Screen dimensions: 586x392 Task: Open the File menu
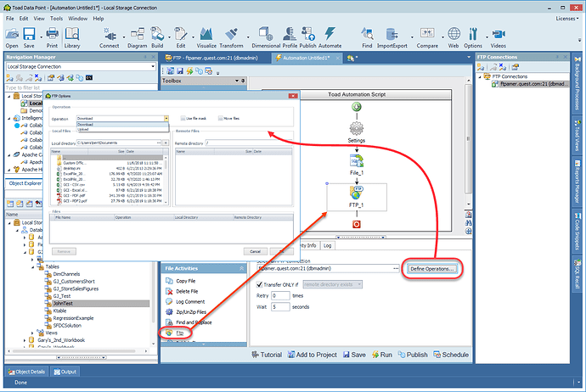9,19
